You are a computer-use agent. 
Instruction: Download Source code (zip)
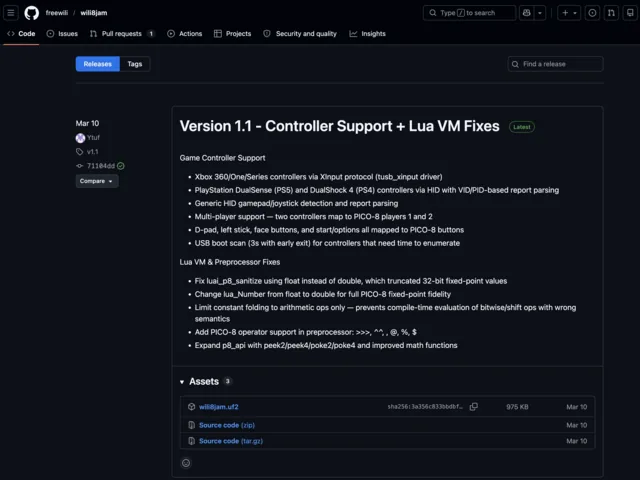[x=227, y=425]
